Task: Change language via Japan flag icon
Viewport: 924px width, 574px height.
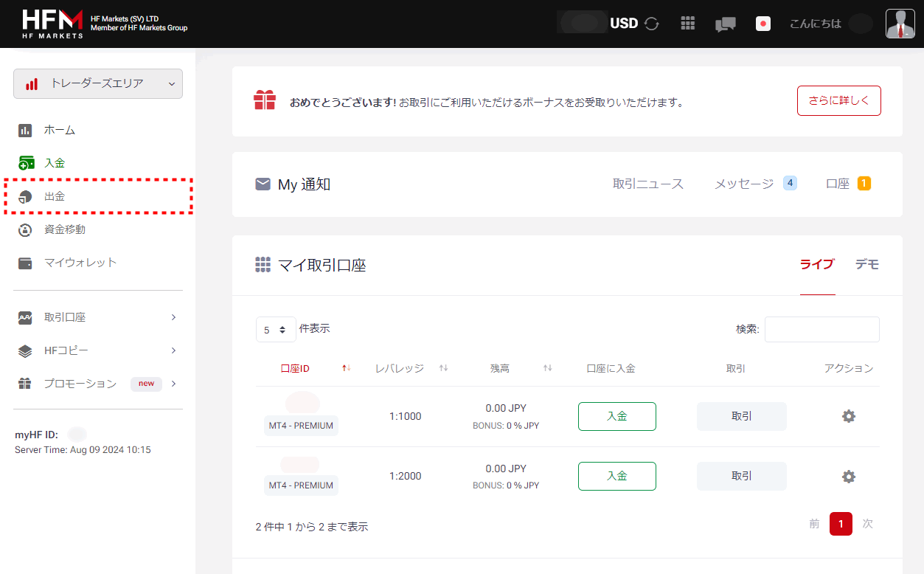Action: (763, 24)
